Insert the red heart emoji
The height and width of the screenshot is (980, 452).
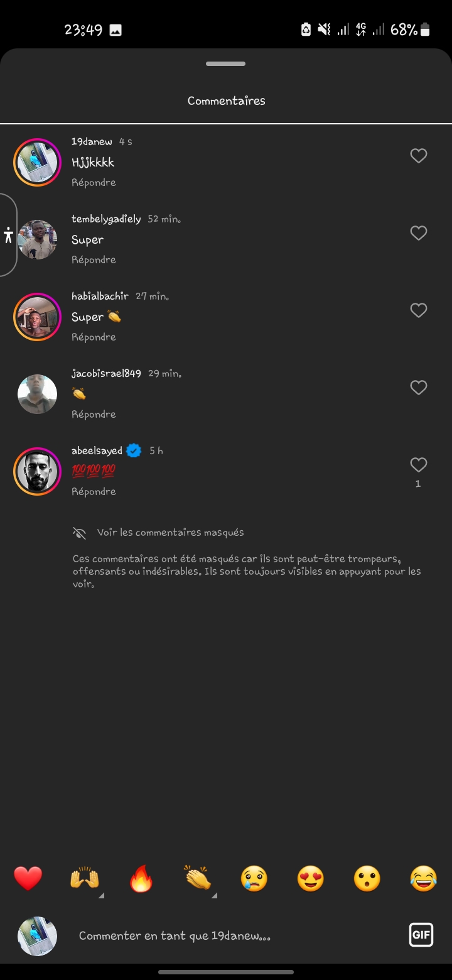point(28,878)
